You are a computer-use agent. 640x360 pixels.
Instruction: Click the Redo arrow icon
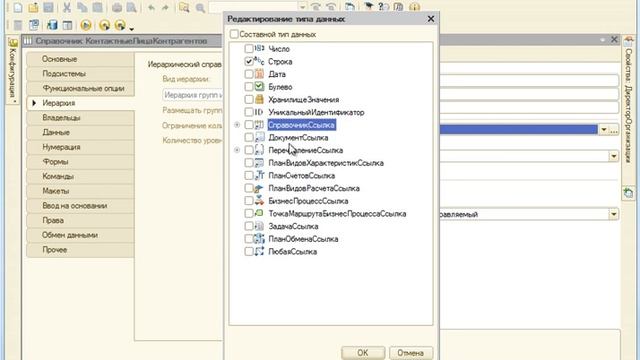tap(165, 7)
